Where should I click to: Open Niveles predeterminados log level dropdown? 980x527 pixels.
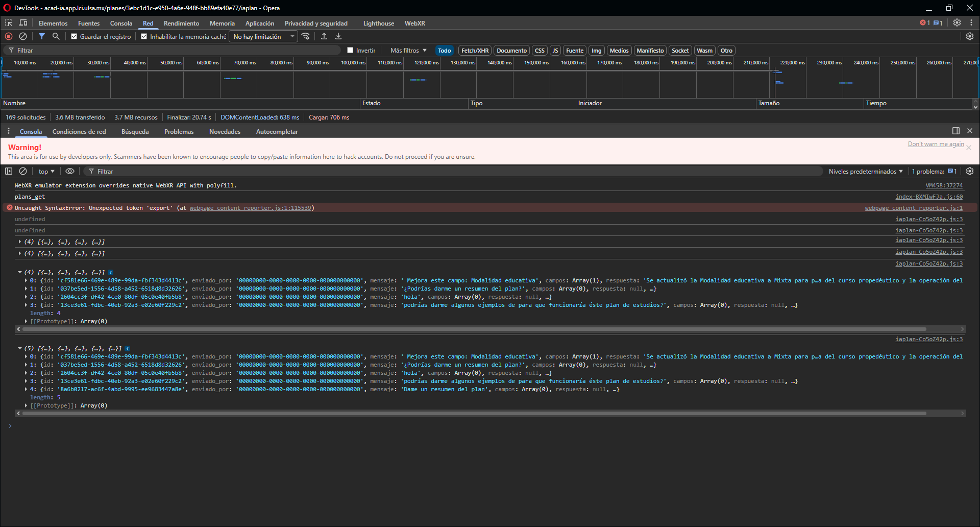[x=865, y=172]
